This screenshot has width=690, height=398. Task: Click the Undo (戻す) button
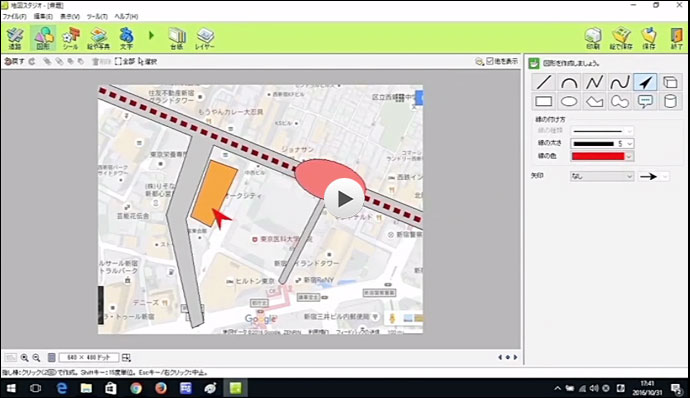point(14,62)
